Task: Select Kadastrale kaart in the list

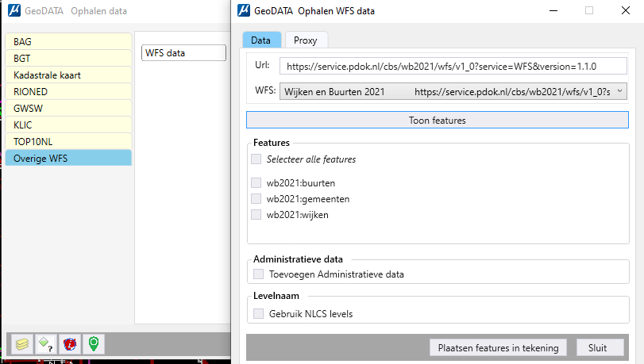Action: pos(68,75)
